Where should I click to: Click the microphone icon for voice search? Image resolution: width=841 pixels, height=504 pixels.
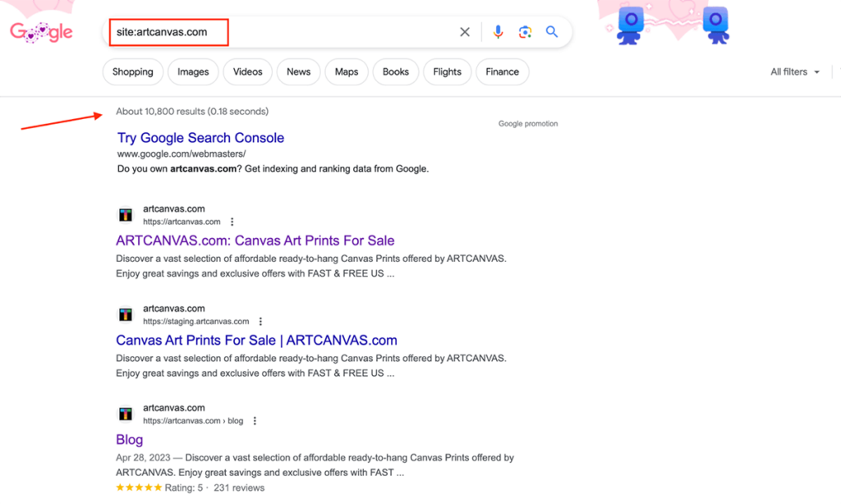pos(498,31)
